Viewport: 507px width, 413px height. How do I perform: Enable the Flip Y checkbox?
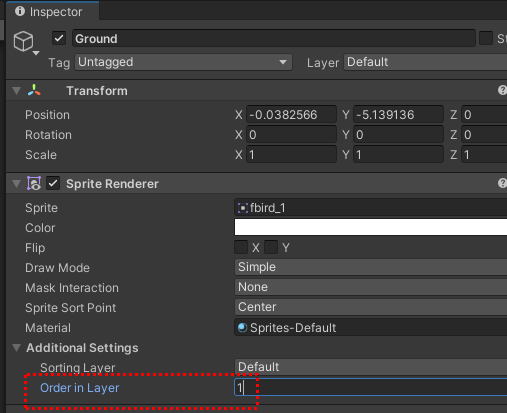click(x=271, y=247)
